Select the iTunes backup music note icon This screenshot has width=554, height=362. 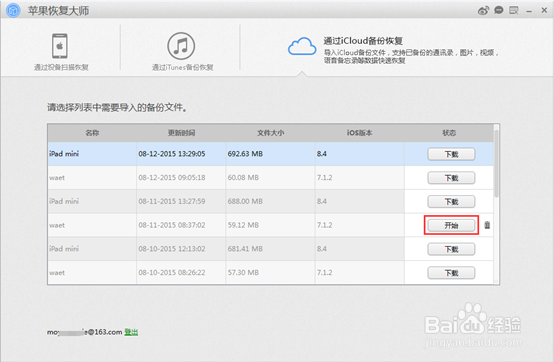(181, 46)
